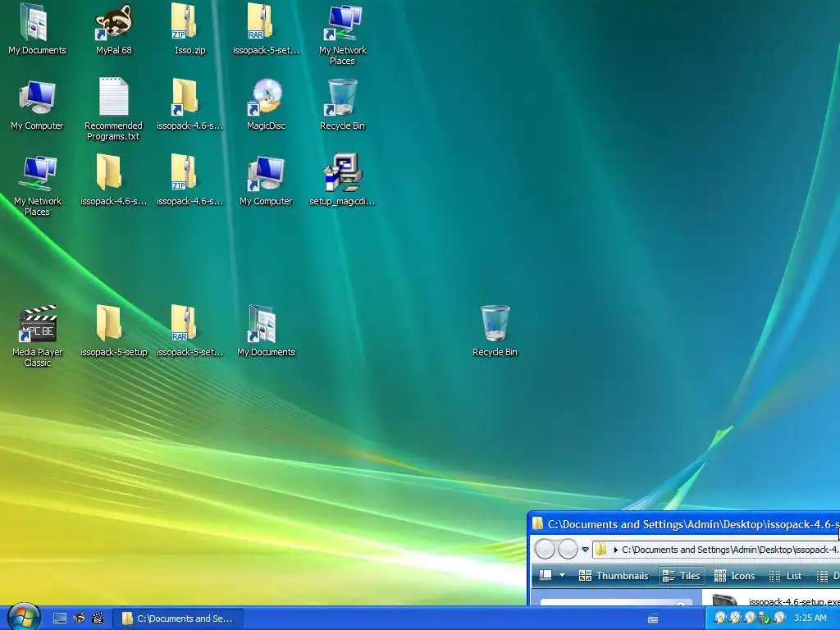This screenshot has height=630, width=840.
Task: Open recent pages dropdown beside Forward
Action: click(x=585, y=549)
